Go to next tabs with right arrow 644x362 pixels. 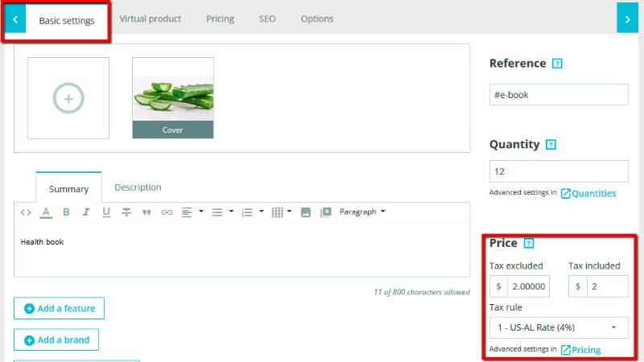[627, 19]
